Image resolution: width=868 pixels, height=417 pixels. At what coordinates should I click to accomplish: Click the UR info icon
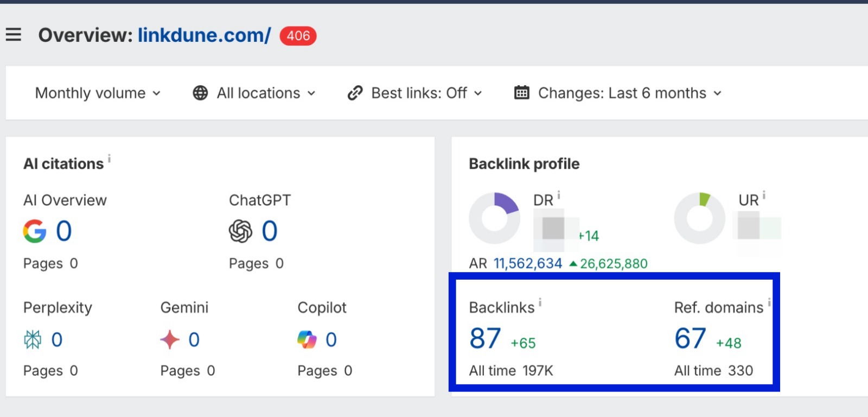764,195
